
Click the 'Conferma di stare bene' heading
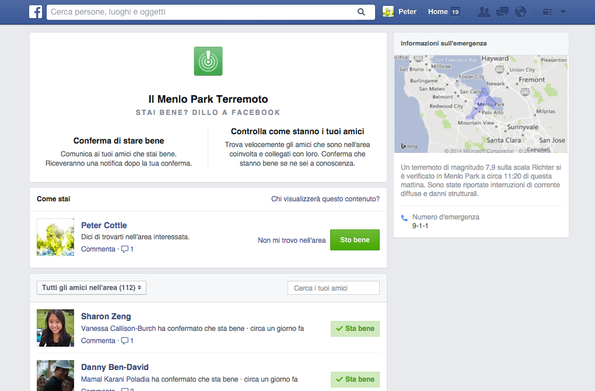[x=119, y=141]
